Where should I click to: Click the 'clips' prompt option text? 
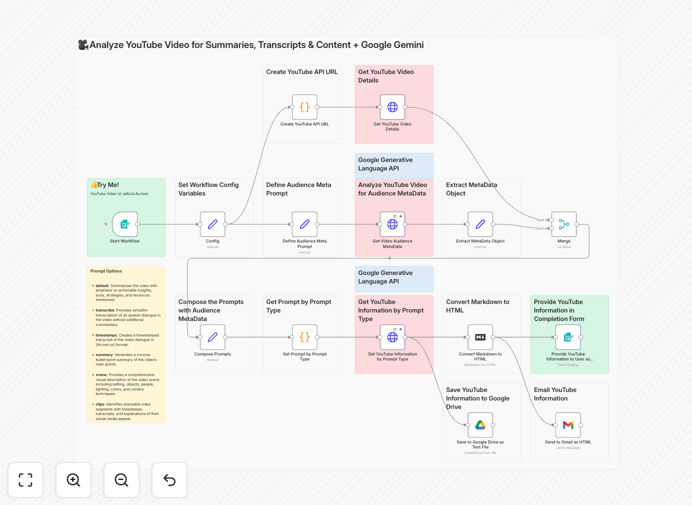tap(128, 411)
